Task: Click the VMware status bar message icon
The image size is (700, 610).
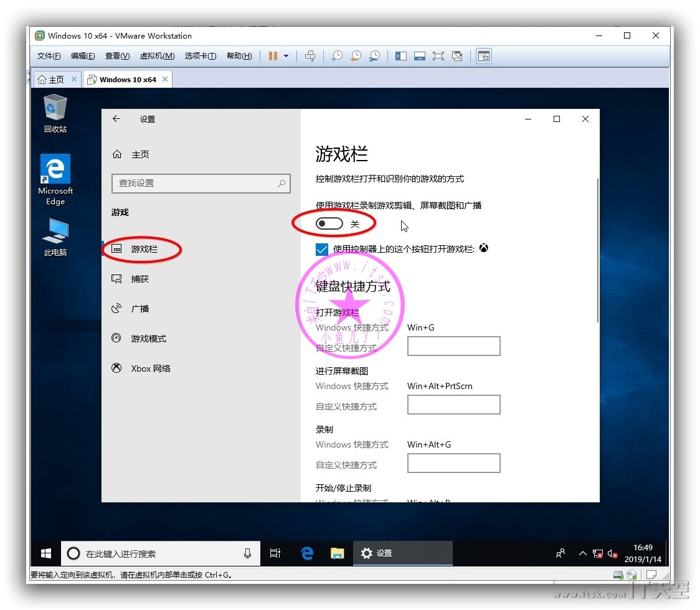Action: coord(651,575)
